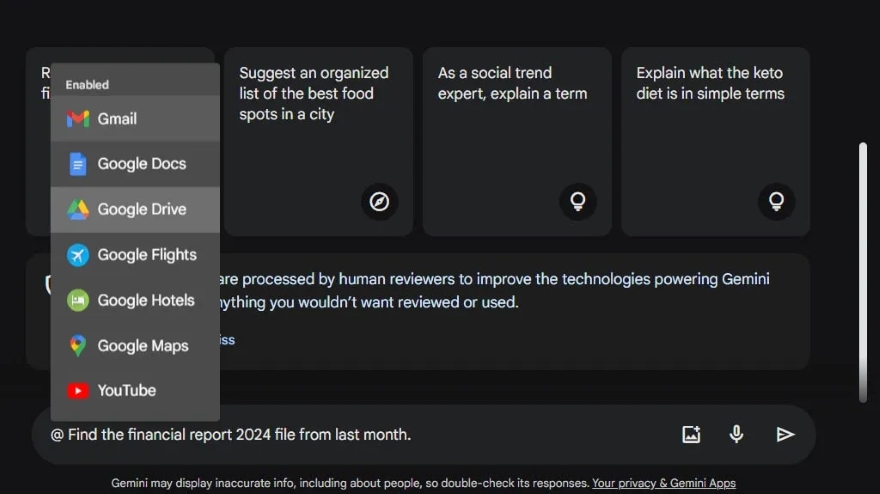Select the Google Drive menu entry
The height and width of the screenshot is (494, 880).
coord(142,210)
